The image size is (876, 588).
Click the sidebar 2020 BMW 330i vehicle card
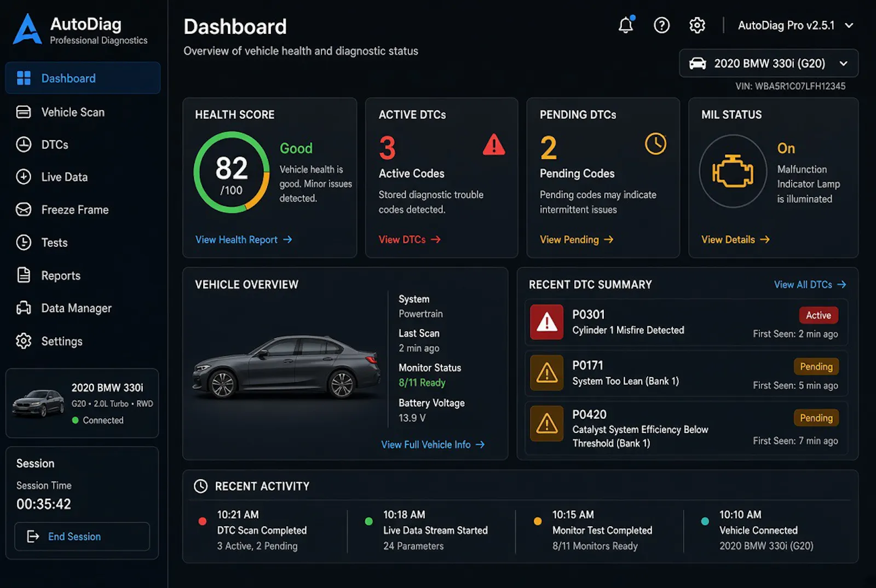click(82, 403)
